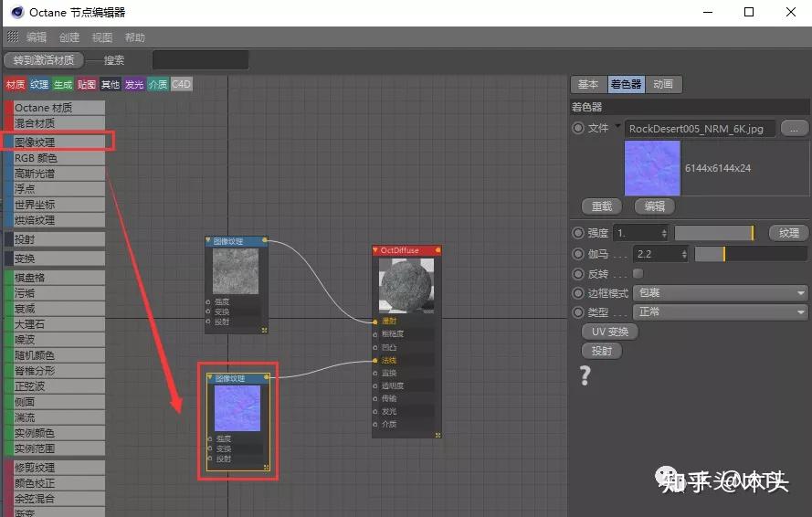Open the 视图 menu

[102, 37]
